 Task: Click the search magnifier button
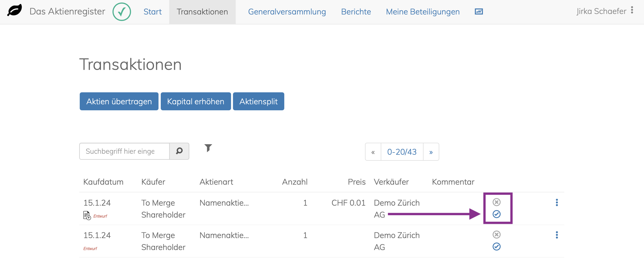[x=179, y=151]
